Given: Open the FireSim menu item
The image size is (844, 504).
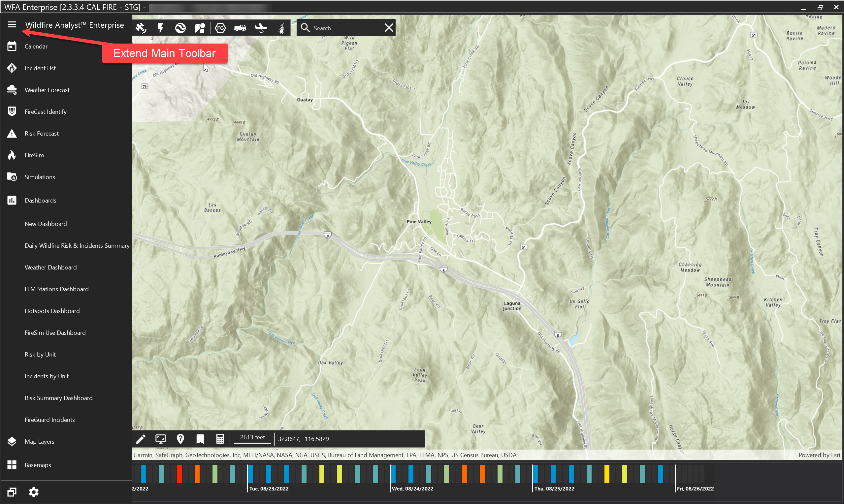Looking at the screenshot, I should (34, 155).
